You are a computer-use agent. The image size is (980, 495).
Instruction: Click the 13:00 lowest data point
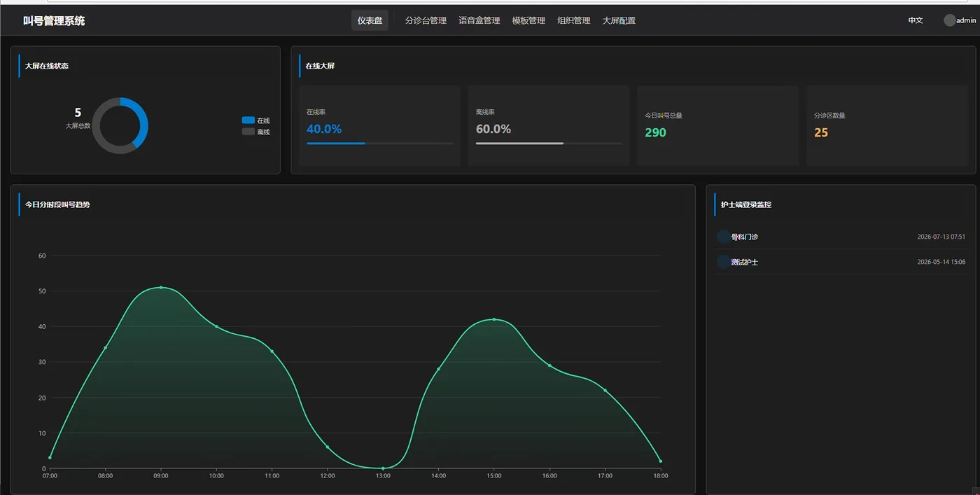383,468
